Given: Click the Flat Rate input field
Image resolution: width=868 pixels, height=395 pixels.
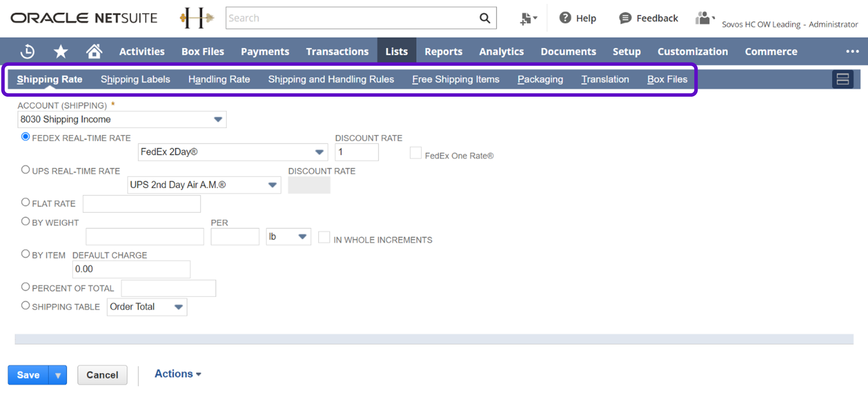Looking at the screenshot, I should coord(142,204).
